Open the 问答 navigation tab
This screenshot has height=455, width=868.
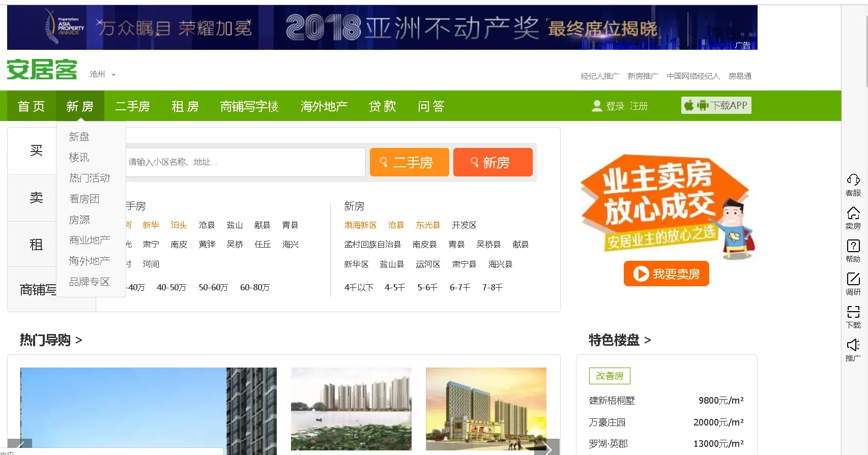(431, 106)
